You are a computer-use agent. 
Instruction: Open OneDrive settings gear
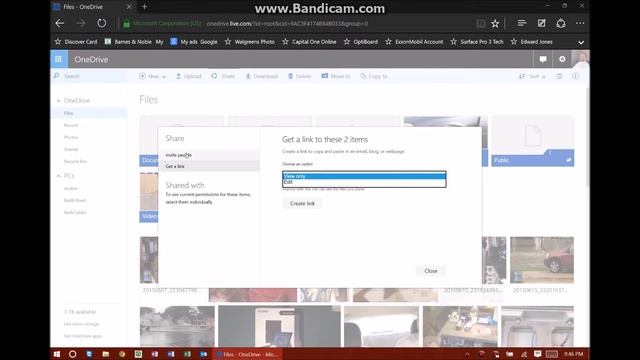pyautogui.click(x=562, y=59)
